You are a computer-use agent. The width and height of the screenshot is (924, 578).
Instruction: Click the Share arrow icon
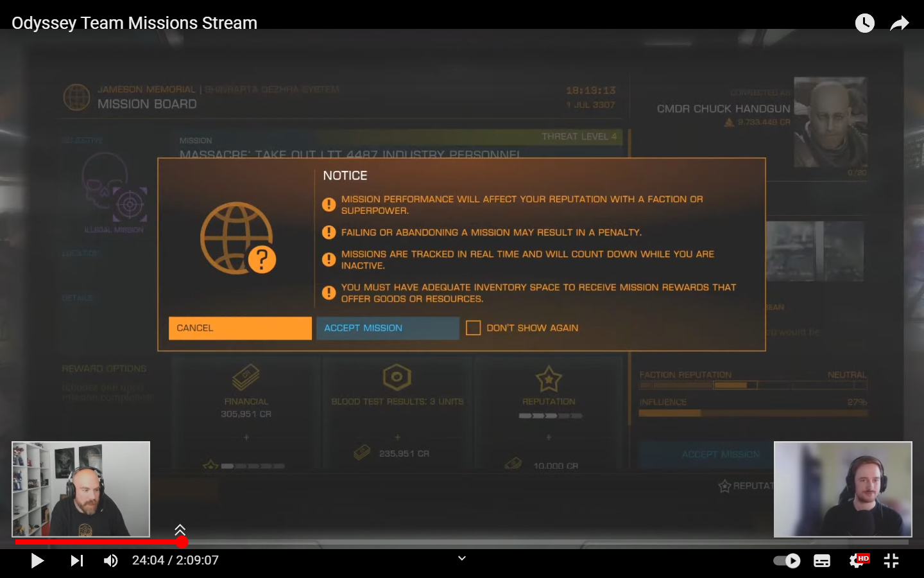tap(900, 24)
